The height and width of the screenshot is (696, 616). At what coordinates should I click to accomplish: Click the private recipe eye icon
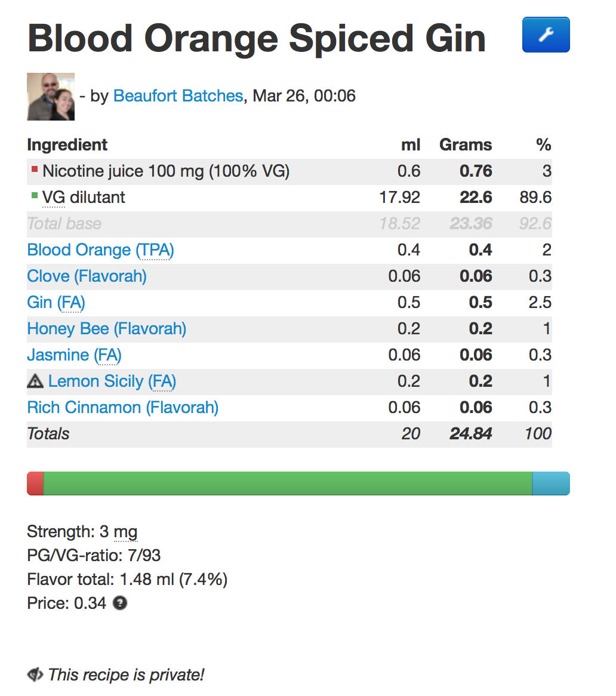point(35,675)
